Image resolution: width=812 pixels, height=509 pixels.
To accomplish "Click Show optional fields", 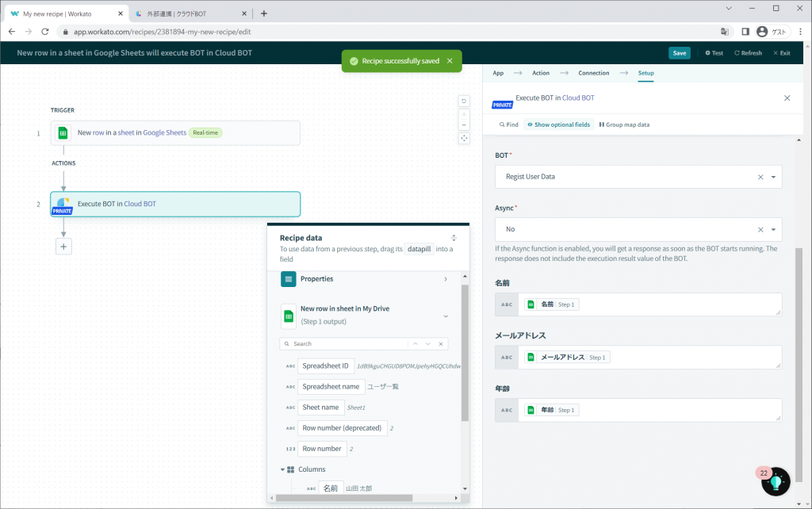I will (x=559, y=124).
